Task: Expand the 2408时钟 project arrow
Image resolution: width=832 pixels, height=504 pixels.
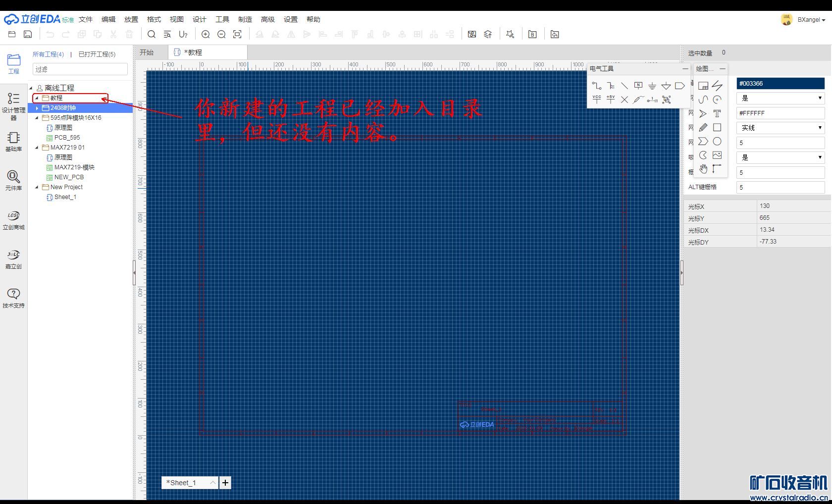Action: (37, 108)
